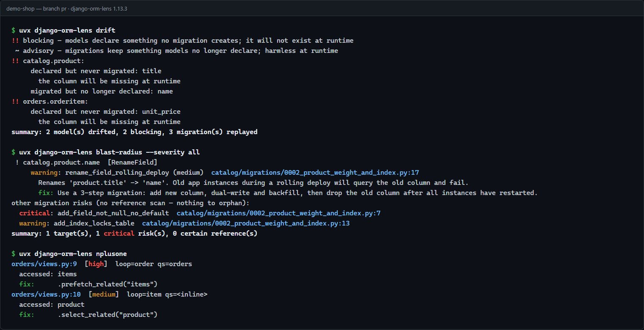Click the 'orders.orderitem:' drift heading
This screenshot has width=644, height=330.
[x=55, y=102]
